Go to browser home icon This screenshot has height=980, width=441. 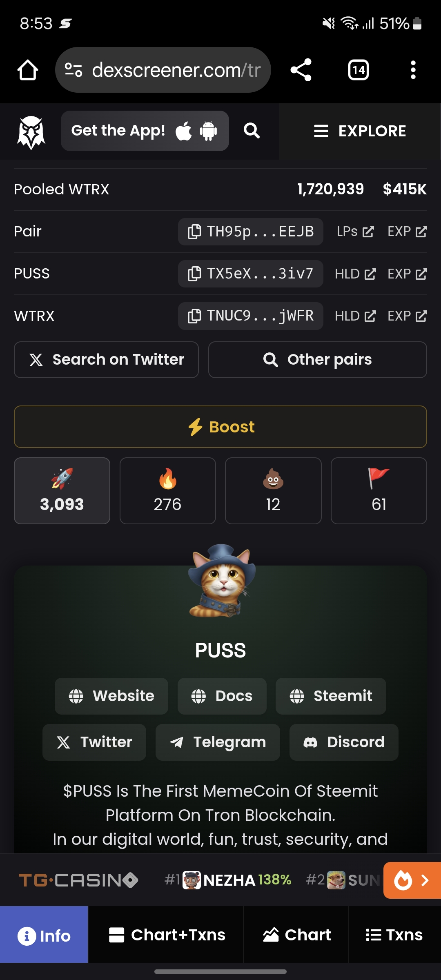pyautogui.click(x=28, y=70)
